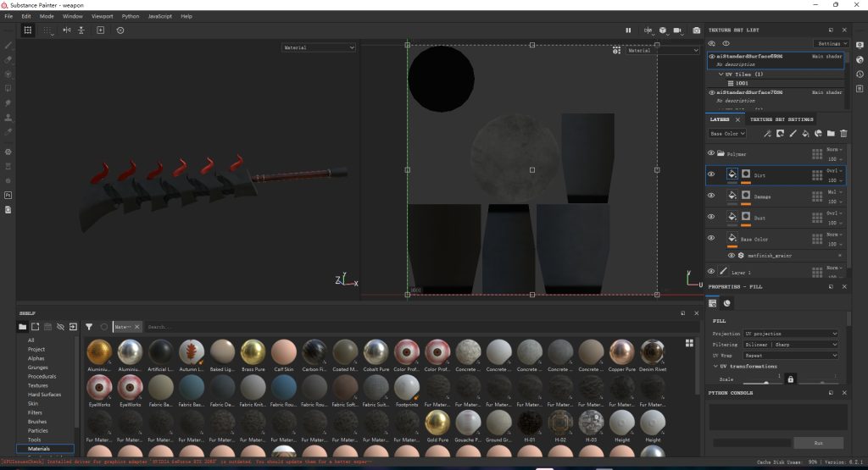Click the Add smart material icon
Screen dimensions: 868x470
point(818,133)
